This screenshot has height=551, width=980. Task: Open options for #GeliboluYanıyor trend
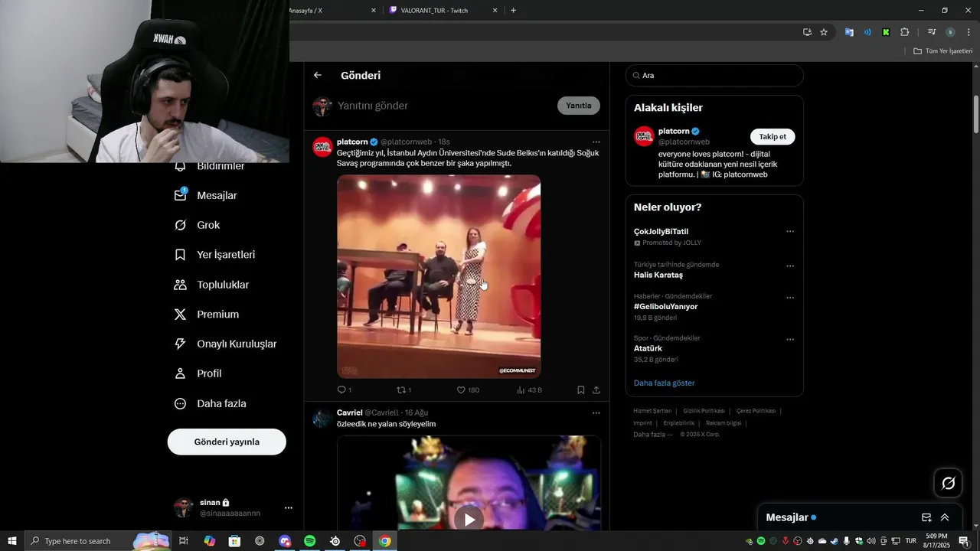pyautogui.click(x=790, y=298)
